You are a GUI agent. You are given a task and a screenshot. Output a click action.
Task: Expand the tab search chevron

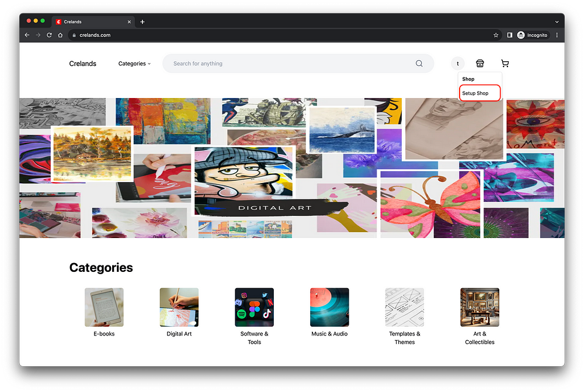pyautogui.click(x=557, y=22)
